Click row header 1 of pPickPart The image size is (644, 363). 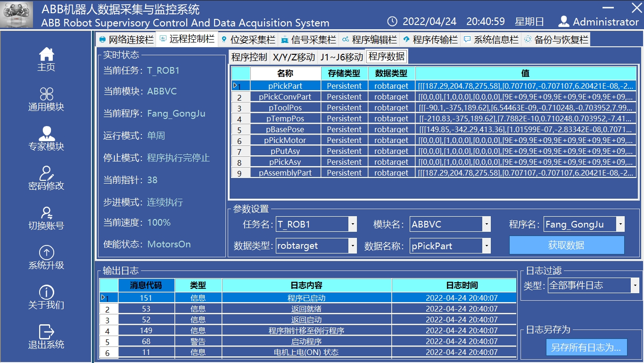pos(240,86)
